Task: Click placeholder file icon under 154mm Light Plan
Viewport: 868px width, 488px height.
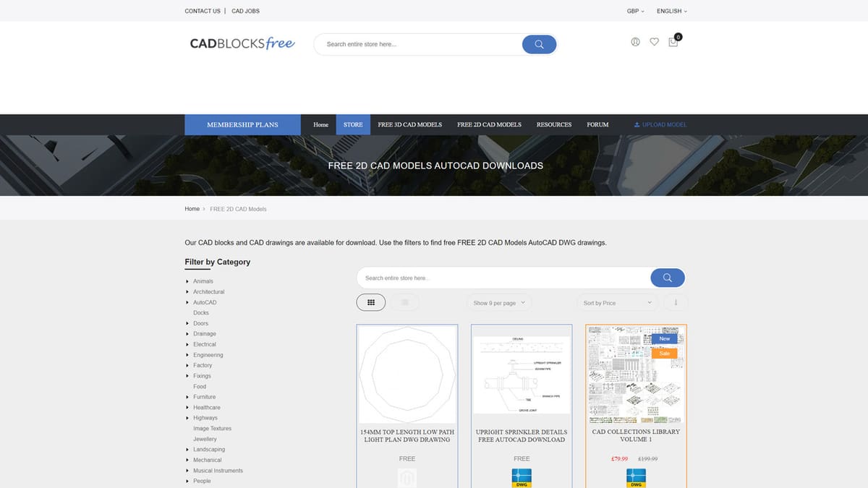Action: coord(407,478)
